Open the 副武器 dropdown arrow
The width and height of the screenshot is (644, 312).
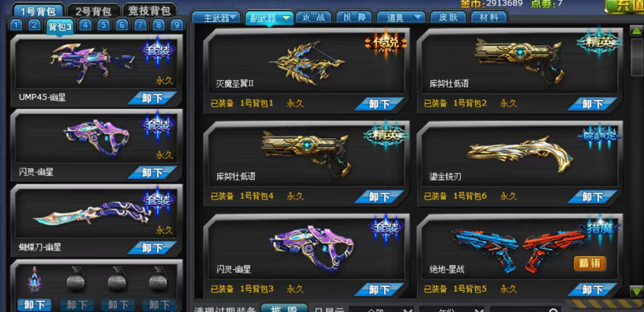click(x=286, y=18)
